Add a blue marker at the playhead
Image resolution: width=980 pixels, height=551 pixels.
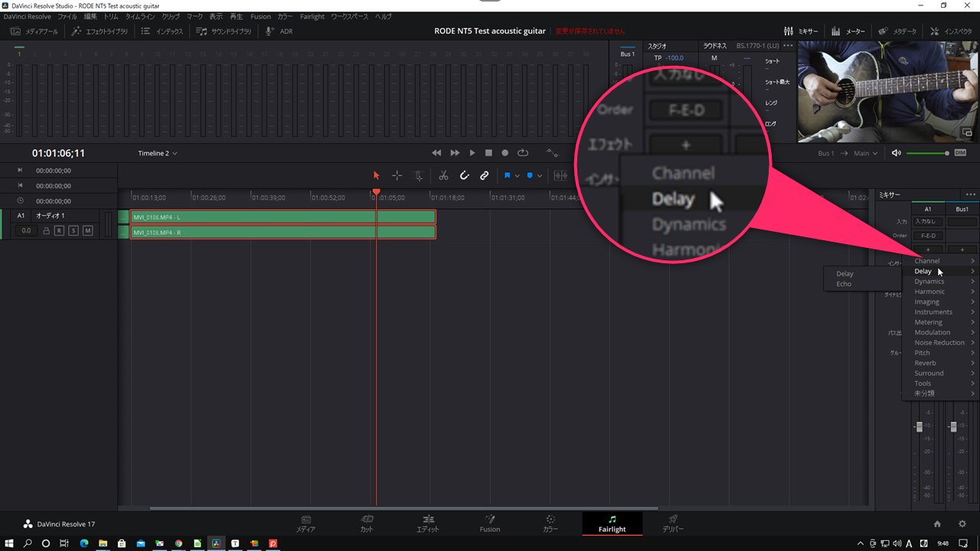tap(529, 176)
